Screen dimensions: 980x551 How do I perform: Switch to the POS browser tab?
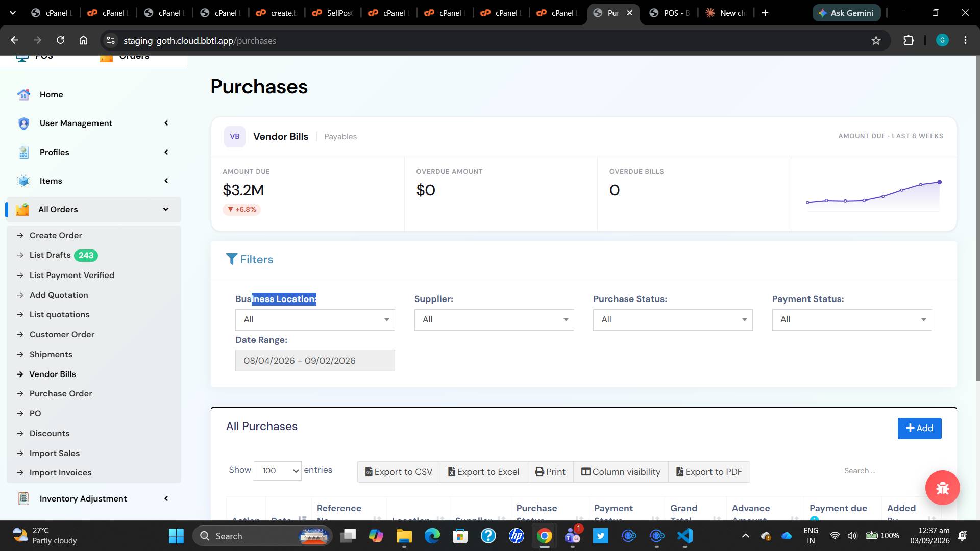[670, 13]
